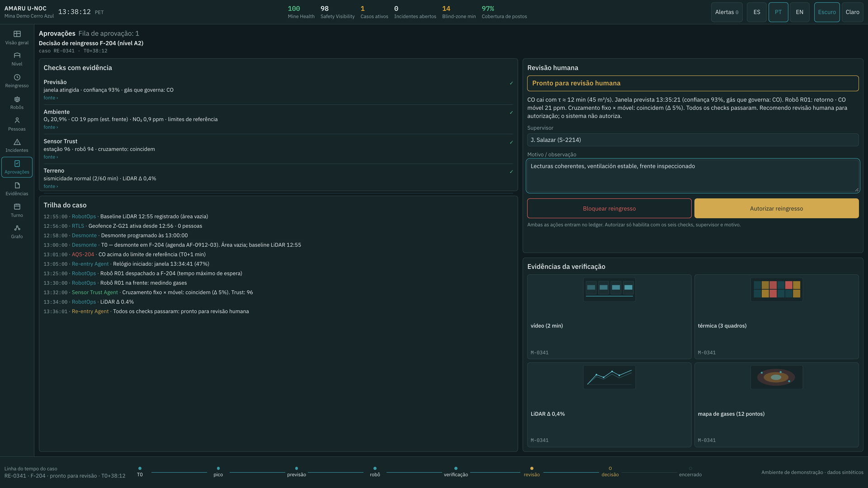Expand the fonte link under Terreno
Screen dimensions: 868x488
coord(51,186)
